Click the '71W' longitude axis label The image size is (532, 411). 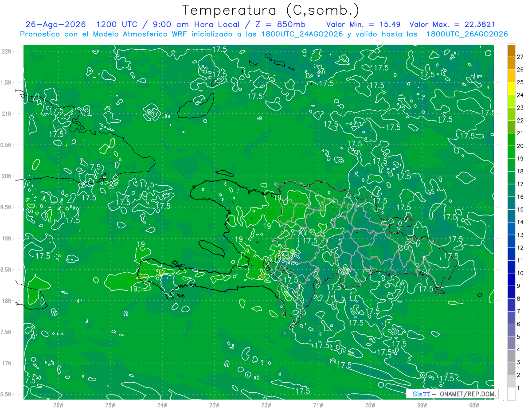click(318, 405)
